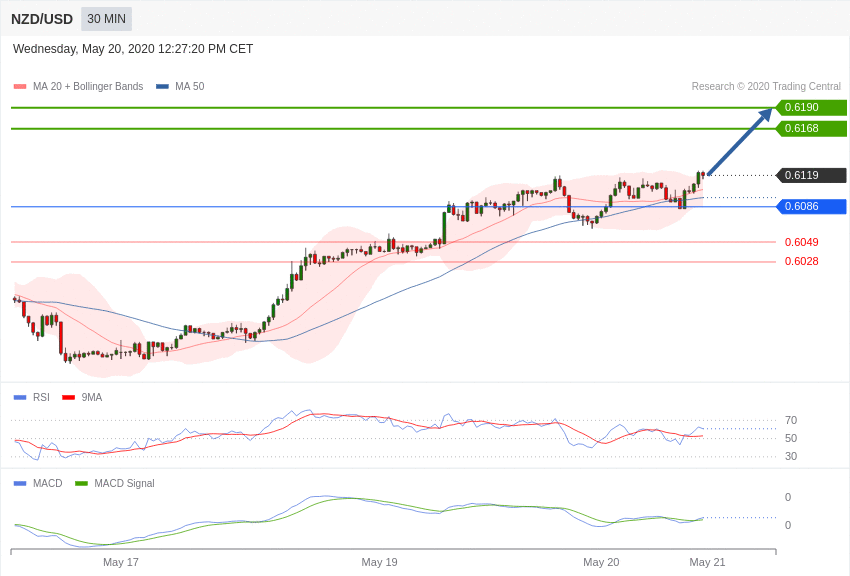
Task: Click the 0.6119 current price tag
Action: tap(811, 175)
